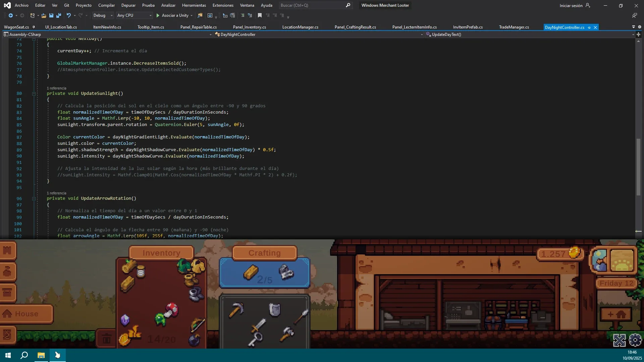The height and width of the screenshot is (362, 644).
Task: Open File Explorer from the taskbar
Action: tap(41, 355)
